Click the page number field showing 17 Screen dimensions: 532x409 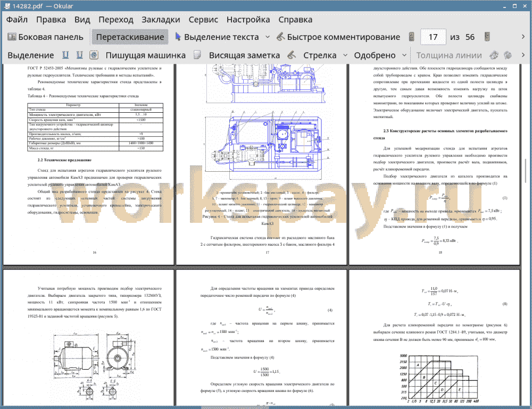click(433, 37)
